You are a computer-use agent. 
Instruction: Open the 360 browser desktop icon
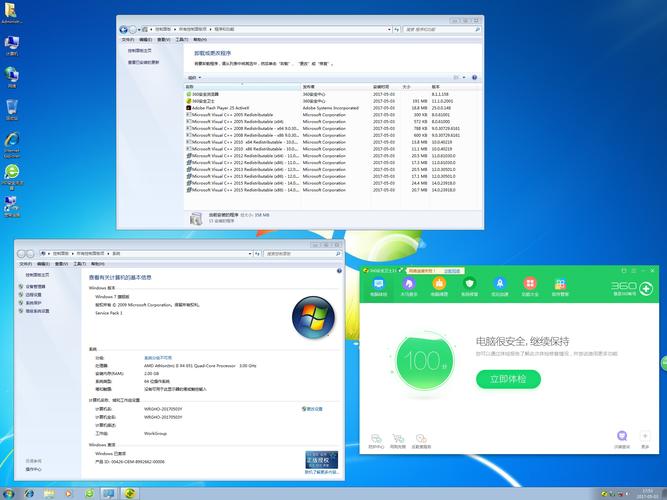coord(12,177)
